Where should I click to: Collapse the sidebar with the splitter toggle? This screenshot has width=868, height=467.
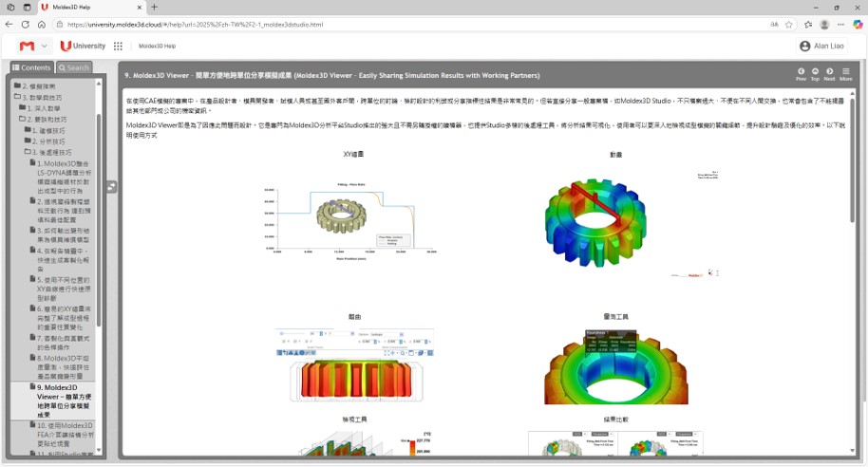111,187
